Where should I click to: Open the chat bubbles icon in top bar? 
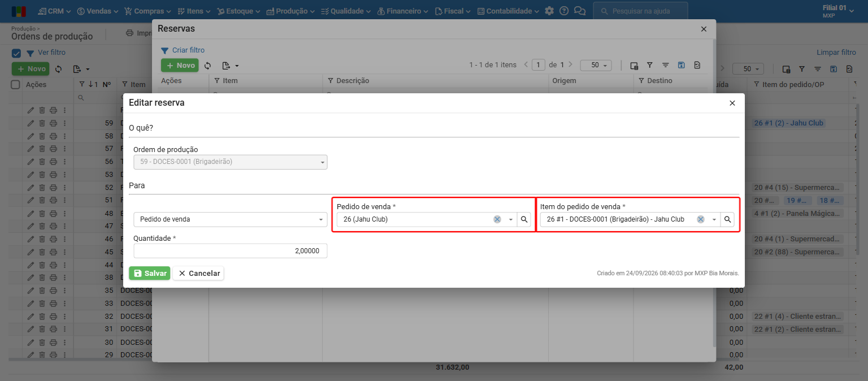579,11
